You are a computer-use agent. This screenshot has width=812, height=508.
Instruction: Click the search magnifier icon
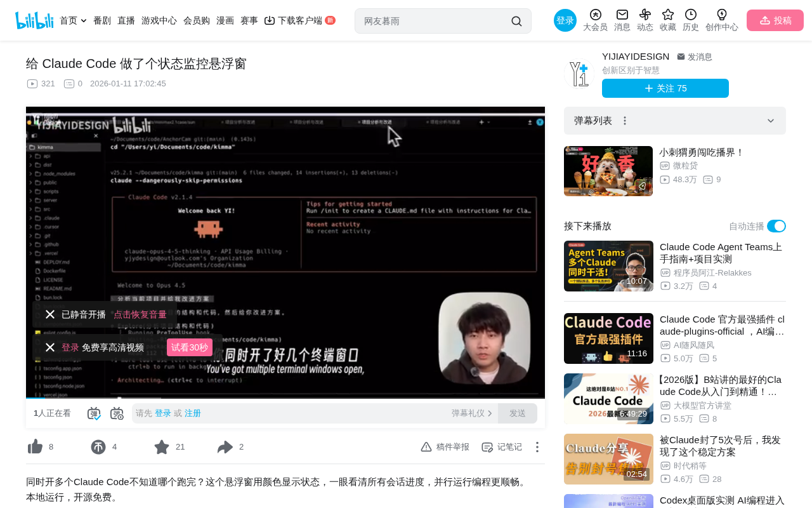(x=516, y=21)
